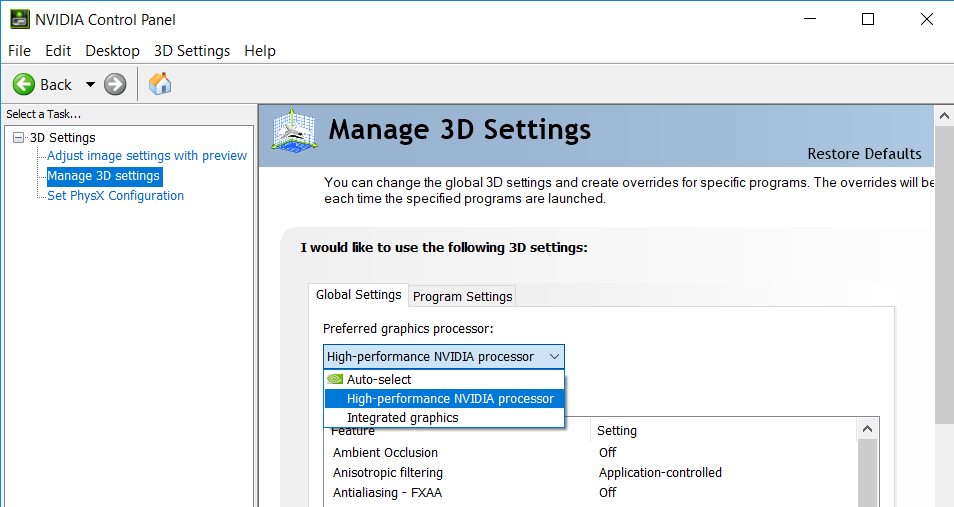
Task: Open Set PhysX Configuration
Action: [115, 196]
